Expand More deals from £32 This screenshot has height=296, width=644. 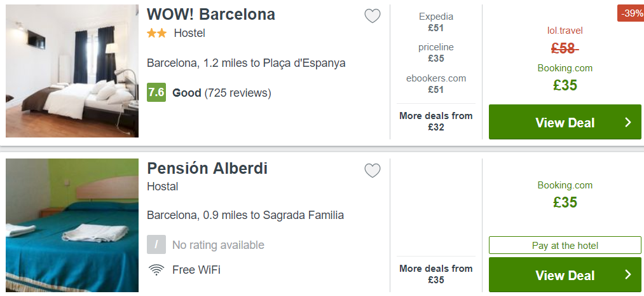(x=435, y=122)
